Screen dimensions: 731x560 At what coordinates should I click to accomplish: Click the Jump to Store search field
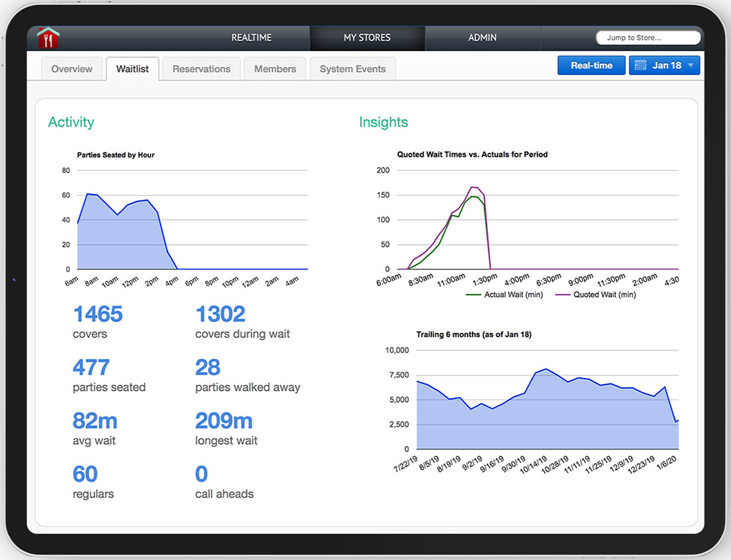(x=648, y=38)
